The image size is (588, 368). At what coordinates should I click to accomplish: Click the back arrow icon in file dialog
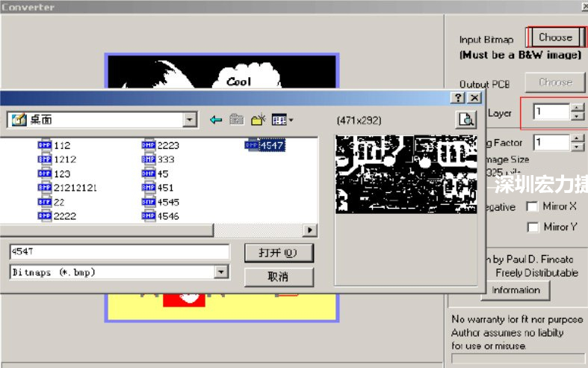pos(217,120)
